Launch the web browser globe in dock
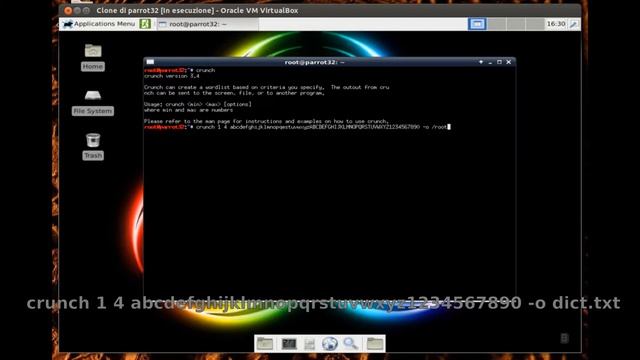Viewport: 640px width, 360px height. pyautogui.click(x=329, y=344)
